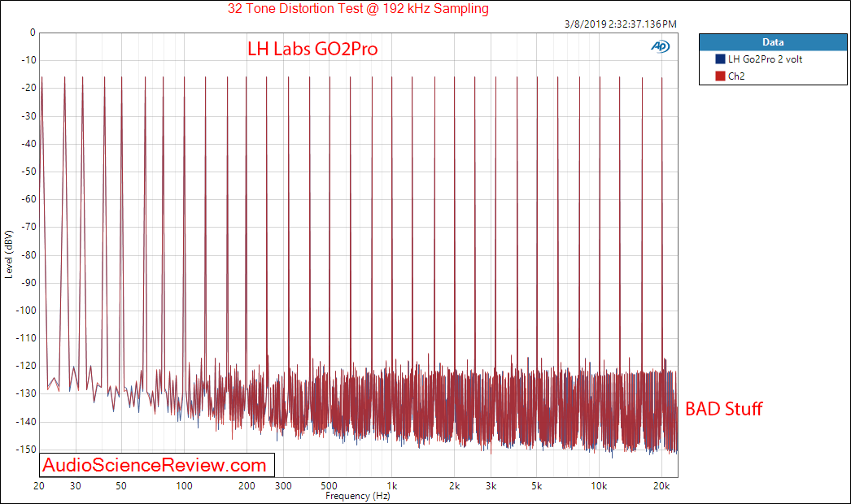Click the '-140' level axis tick label

tap(27, 422)
